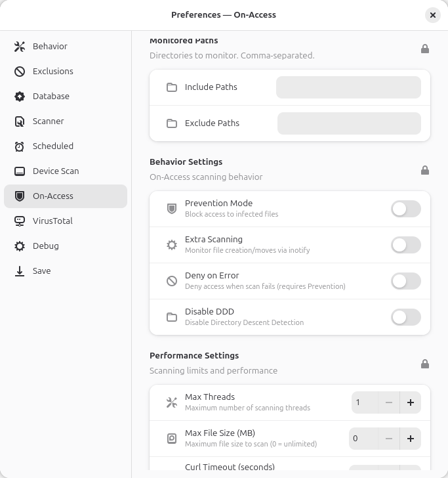Switch to the Behavior tab
This screenshot has height=478, width=448.
coord(66,47)
